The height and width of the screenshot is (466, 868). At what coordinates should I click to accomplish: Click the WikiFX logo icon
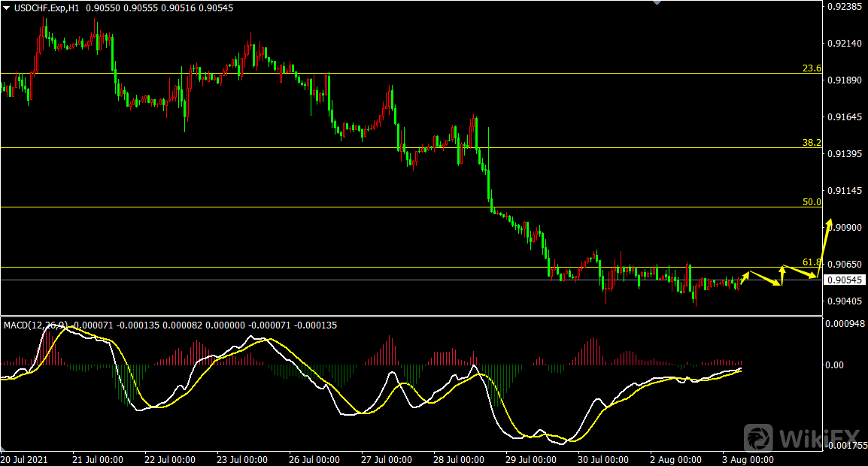(x=759, y=437)
